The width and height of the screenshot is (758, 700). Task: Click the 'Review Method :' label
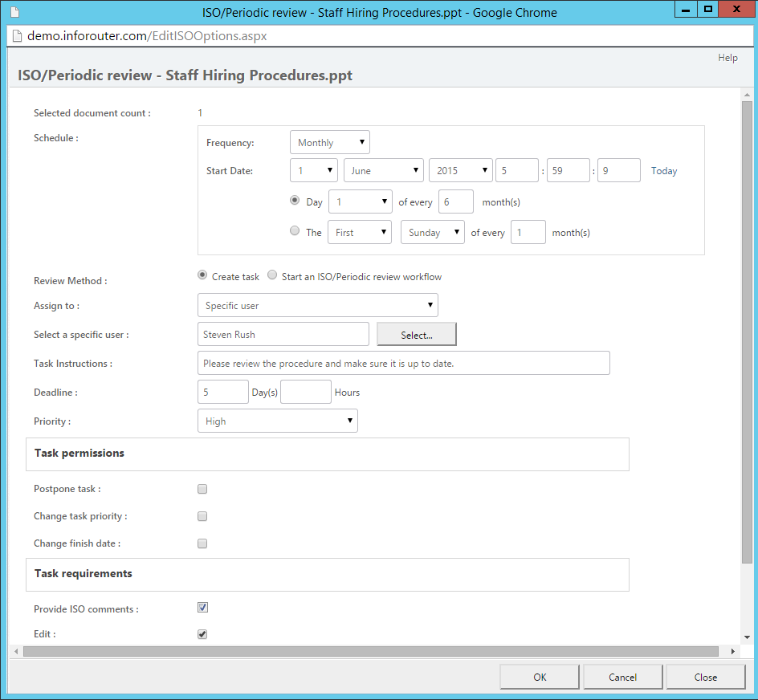(x=71, y=281)
